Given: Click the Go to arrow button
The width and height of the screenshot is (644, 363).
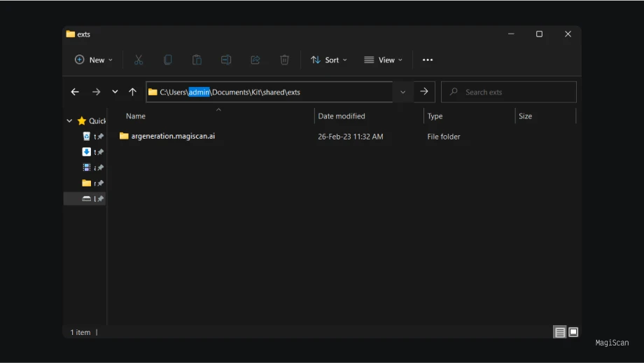Looking at the screenshot, I should pyautogui.click(x=424, y=92).
